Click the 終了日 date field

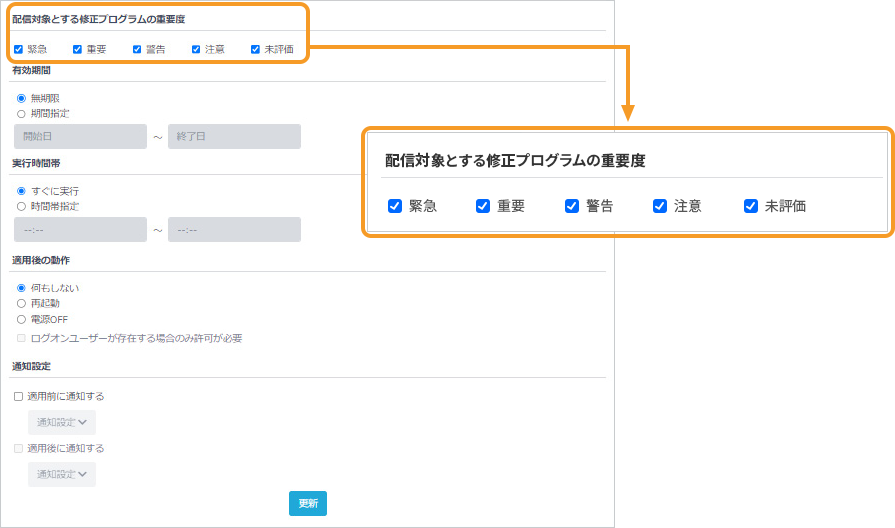pyautogui.click(x=234, y=136)
